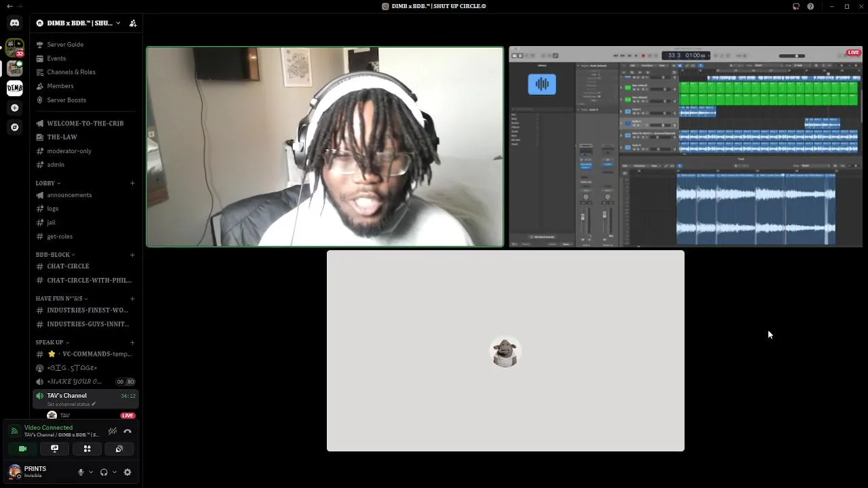Invite people to server icon
The height and width of the screenshot is (488, 868).
[133, 23]
